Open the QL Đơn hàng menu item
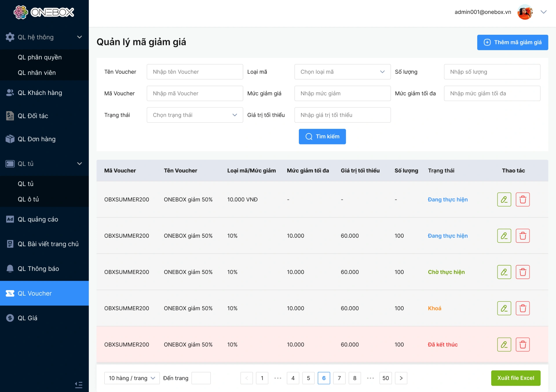 click(x=36, y=139)
